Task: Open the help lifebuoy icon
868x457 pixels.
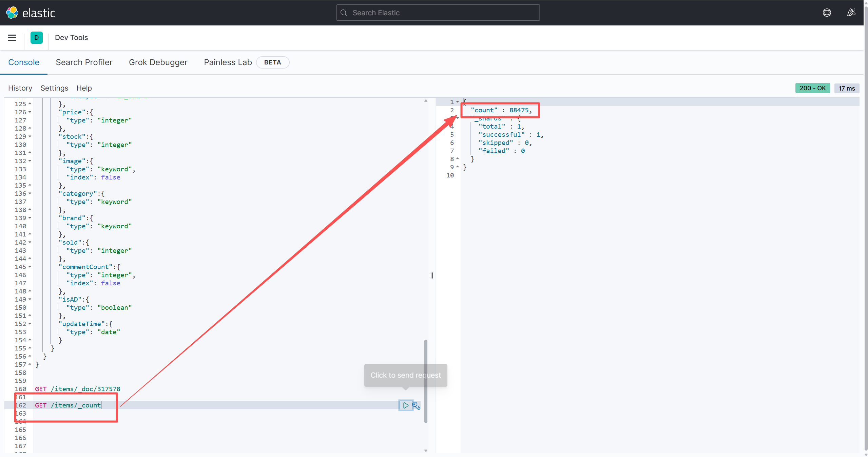Action: tap(827, 13)
